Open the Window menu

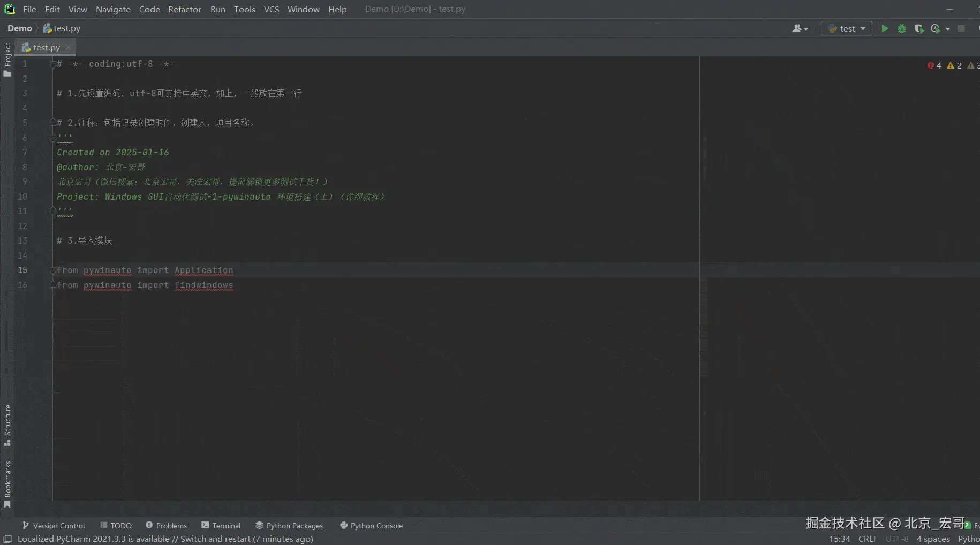click(303, 9)
